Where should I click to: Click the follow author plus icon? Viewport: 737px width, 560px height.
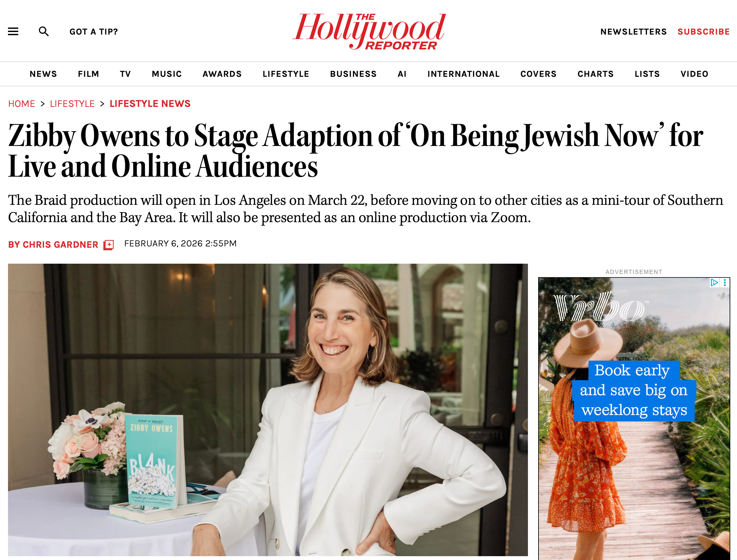click(x=109, y=245)
